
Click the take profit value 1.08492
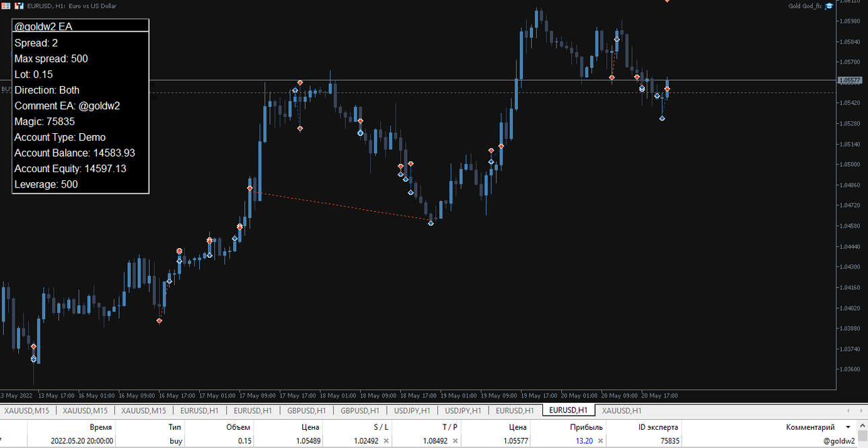[x=435, y=441]
